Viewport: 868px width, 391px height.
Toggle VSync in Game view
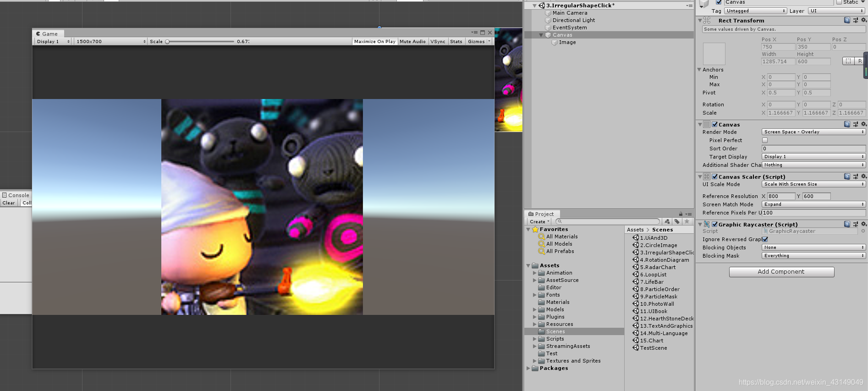coord(438,41)
